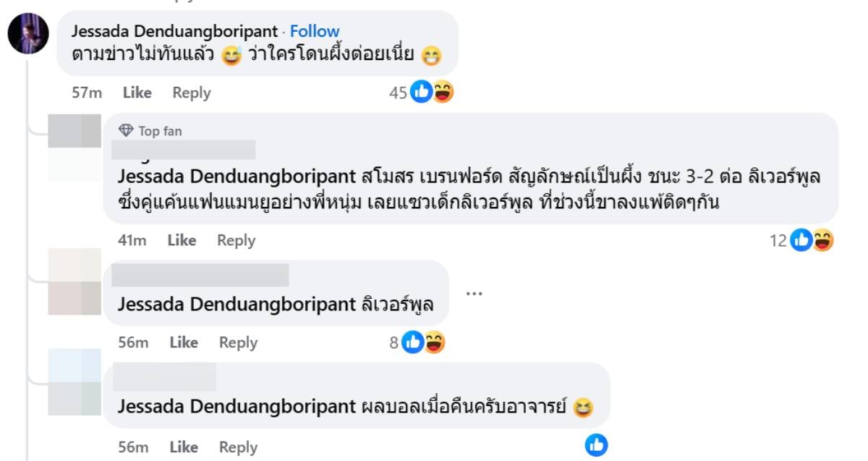The height and width of the screenshot is (461, 868).
Task: Click the Follow link beside the commenter's name
Action: pos(315,31)
